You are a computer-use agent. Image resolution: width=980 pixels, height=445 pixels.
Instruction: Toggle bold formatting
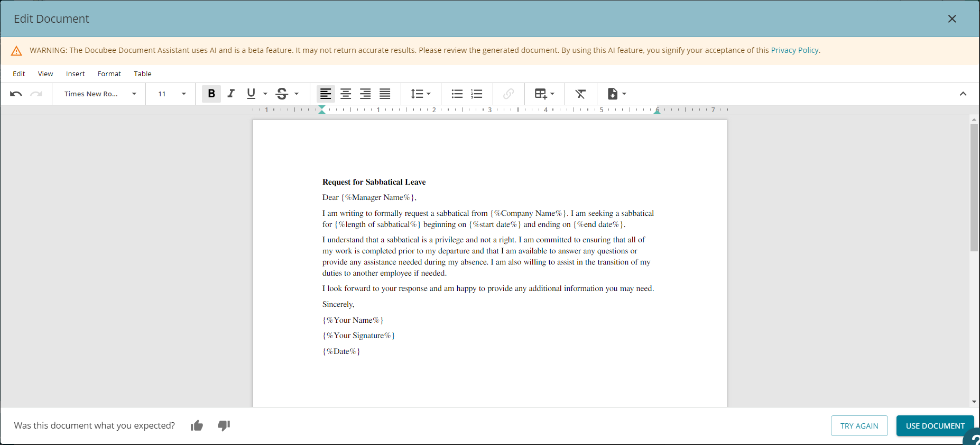pyautogui.click(x=211, y=94)
